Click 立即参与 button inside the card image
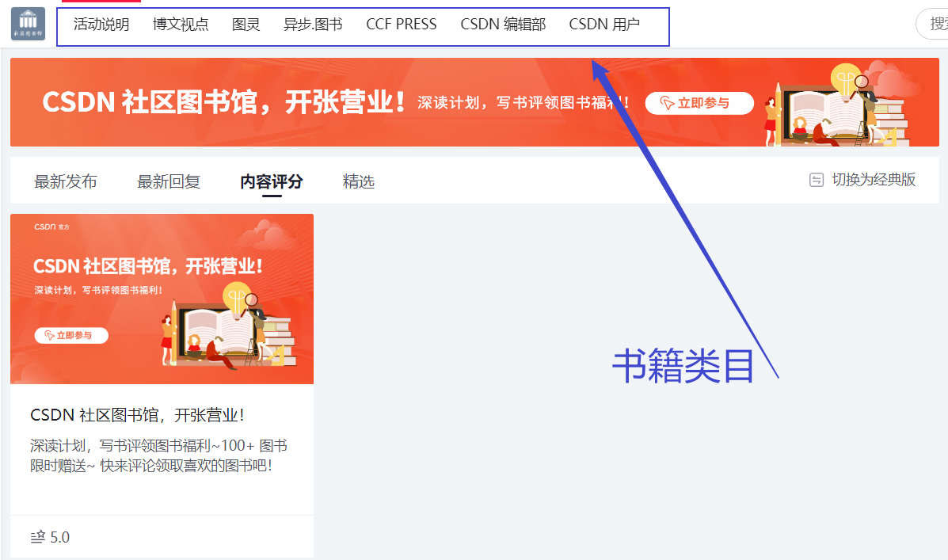Image resolution: width=948 pixels, height=560 pixels. point(71,335)
